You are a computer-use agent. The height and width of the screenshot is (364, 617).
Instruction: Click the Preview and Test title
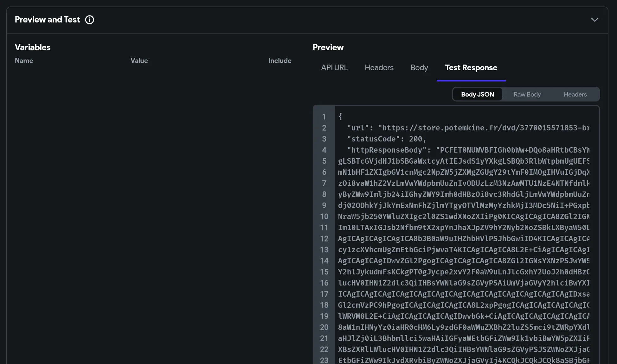[47, 20]
